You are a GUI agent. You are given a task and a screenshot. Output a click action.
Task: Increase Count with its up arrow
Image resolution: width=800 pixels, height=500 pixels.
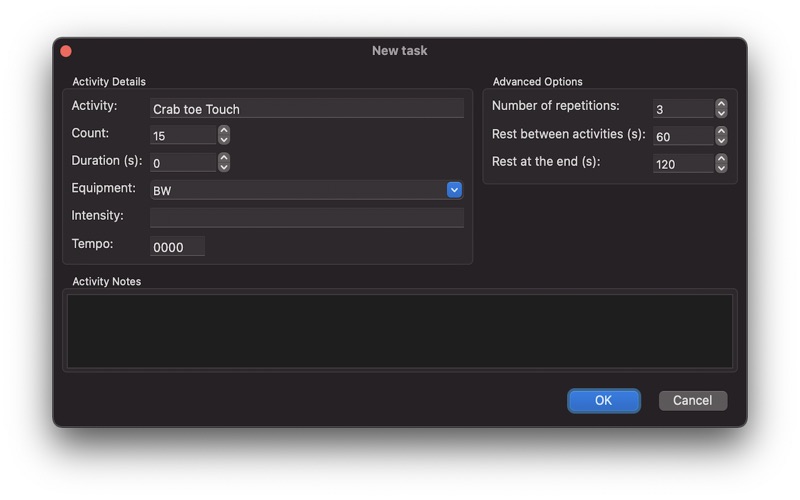click(223, 131)
